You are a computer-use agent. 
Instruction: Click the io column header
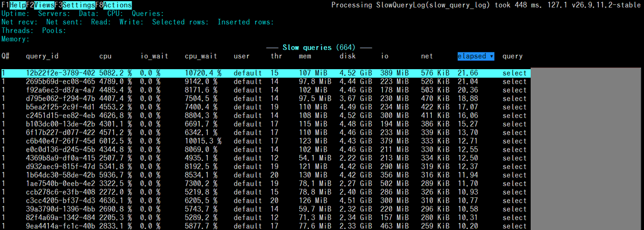[x=384, y=56]
